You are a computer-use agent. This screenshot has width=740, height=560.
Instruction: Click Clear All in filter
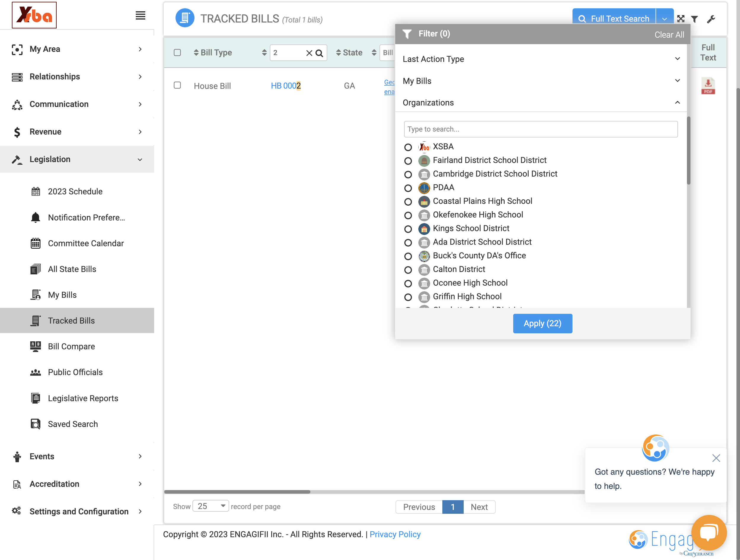coord(669,34)
